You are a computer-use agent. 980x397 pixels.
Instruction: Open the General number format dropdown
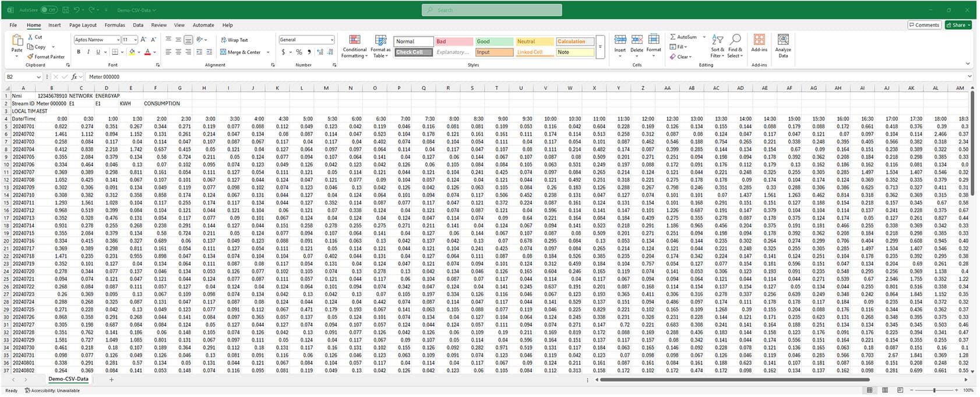332,40
